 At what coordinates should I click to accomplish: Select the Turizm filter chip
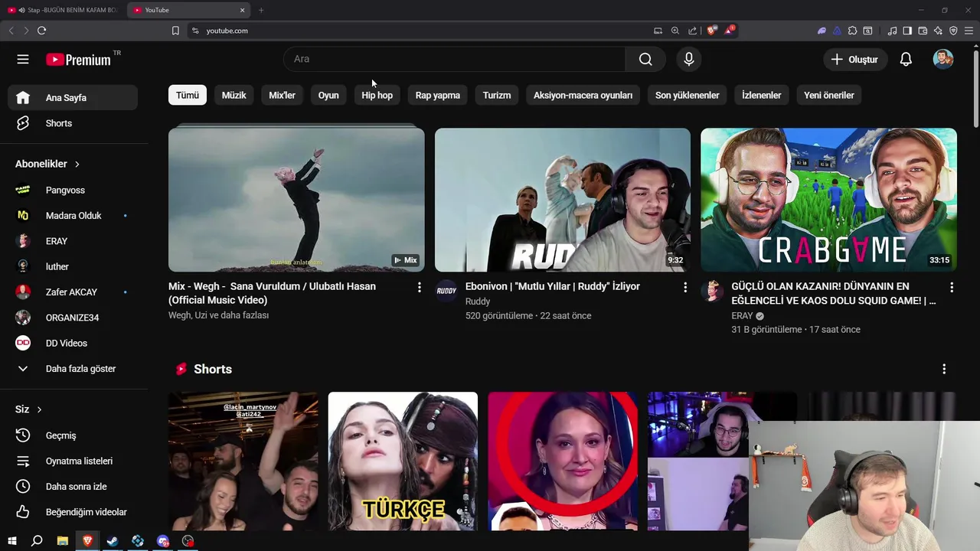pos(497,95)
